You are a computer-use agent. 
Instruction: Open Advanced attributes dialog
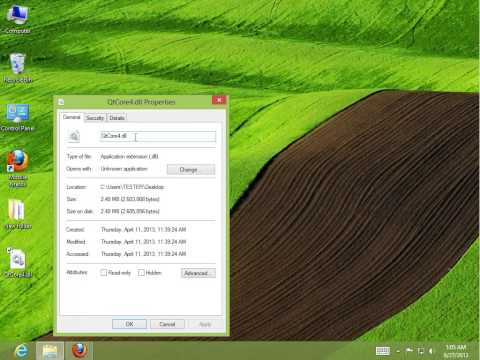point(198,273)
